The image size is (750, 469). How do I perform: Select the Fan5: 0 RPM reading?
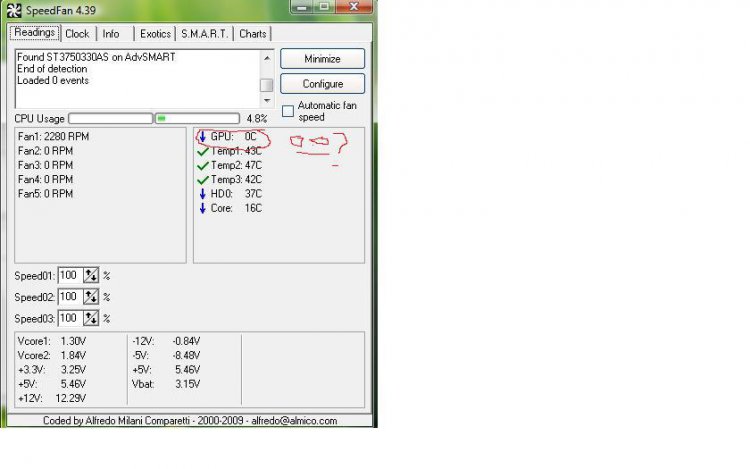[x=45, y=194]
